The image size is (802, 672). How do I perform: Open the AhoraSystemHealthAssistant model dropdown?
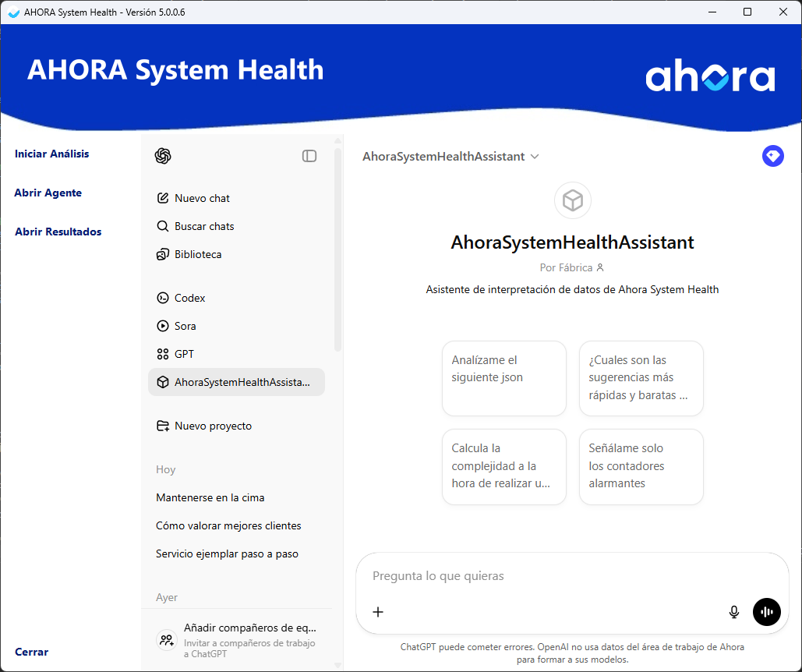[x=450, y=156]
